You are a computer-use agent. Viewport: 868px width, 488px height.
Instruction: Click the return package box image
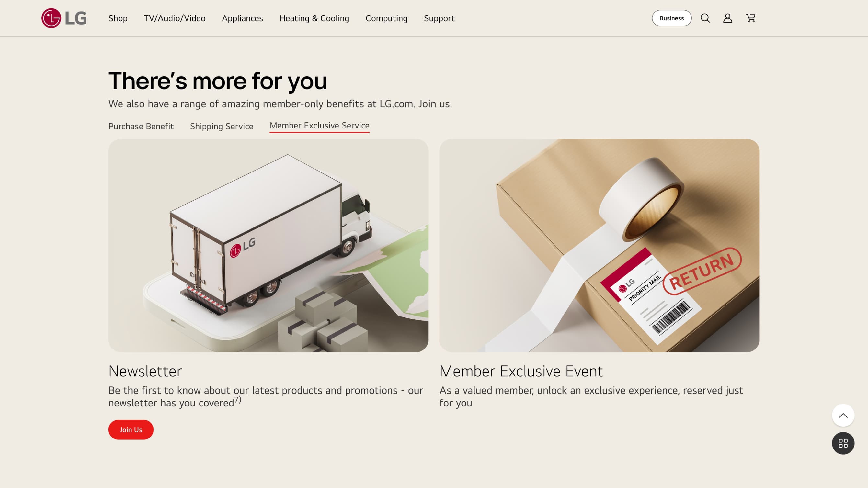pos(600,246)
